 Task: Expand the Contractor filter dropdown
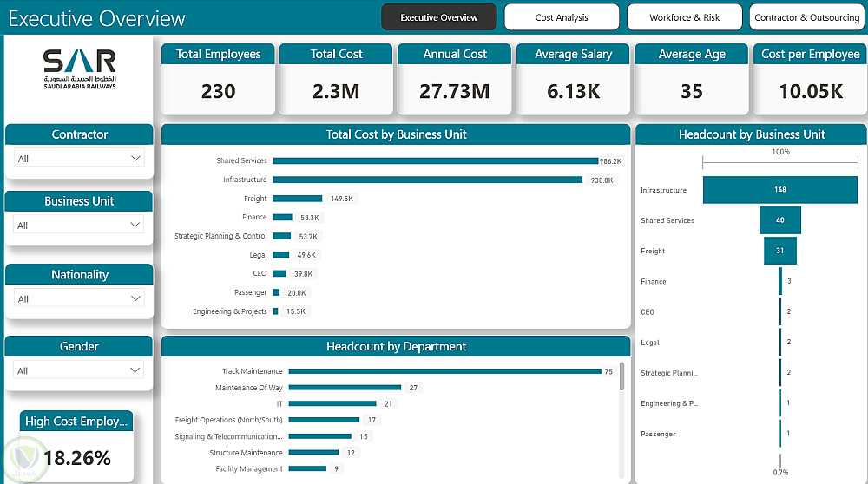79,158
